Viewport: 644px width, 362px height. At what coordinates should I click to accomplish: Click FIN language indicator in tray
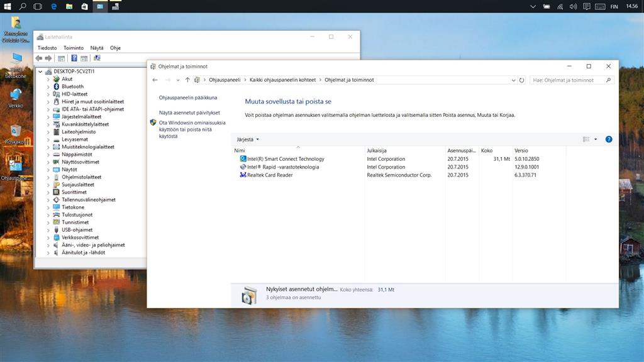pos(614,6)
